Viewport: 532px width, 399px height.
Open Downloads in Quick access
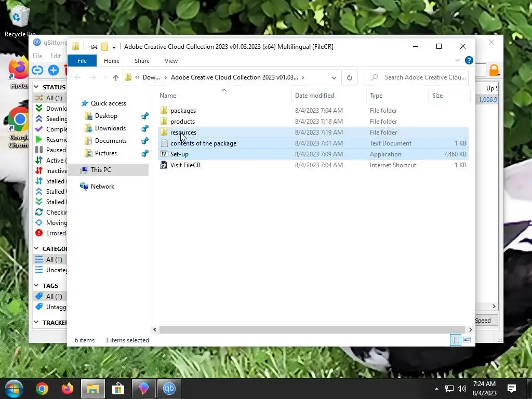click(x=110, y=128)
